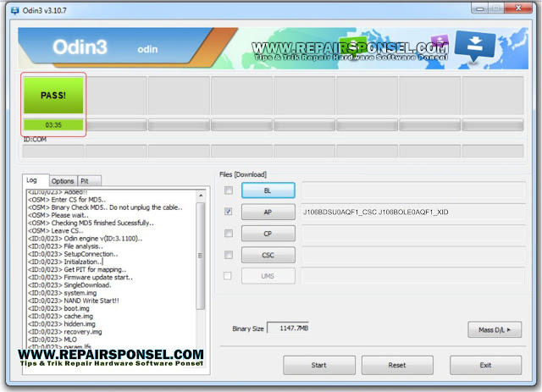Viewport: 542px width, 392px height.
Task: Tick the CP file checkbox
Action: 229,234
